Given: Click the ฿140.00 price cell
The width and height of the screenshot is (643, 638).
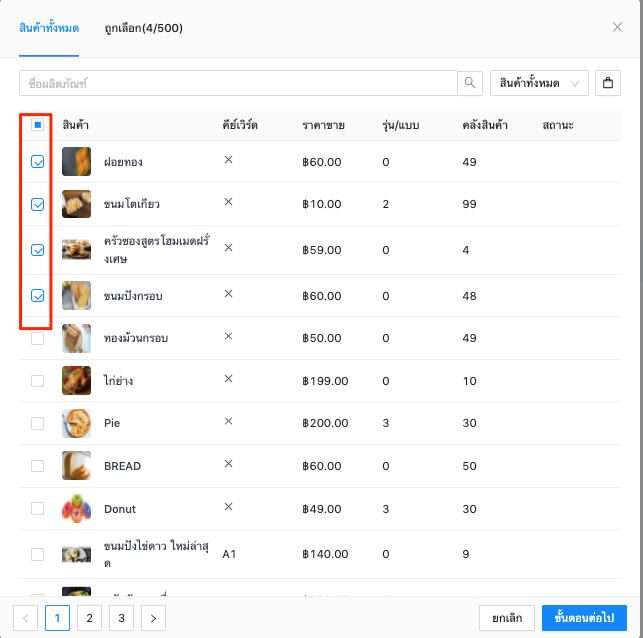Looking at the screenshot, I should (x=325, y=554).
